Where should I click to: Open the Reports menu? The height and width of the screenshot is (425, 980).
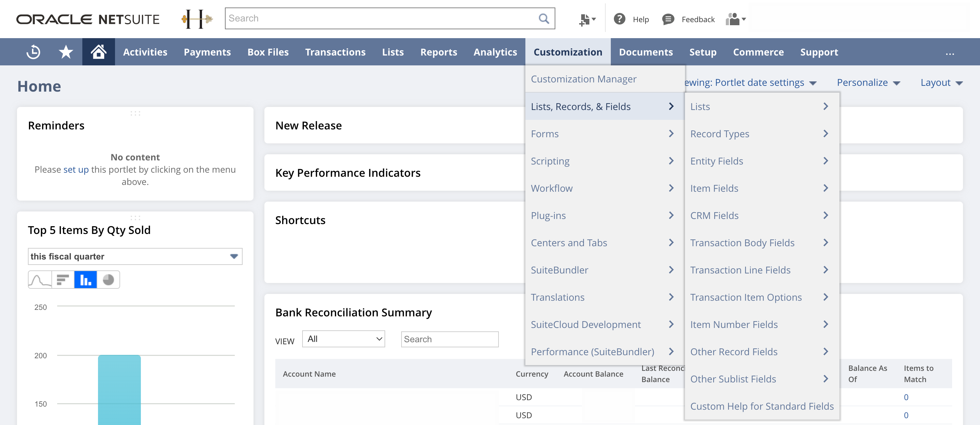[438, 52]
